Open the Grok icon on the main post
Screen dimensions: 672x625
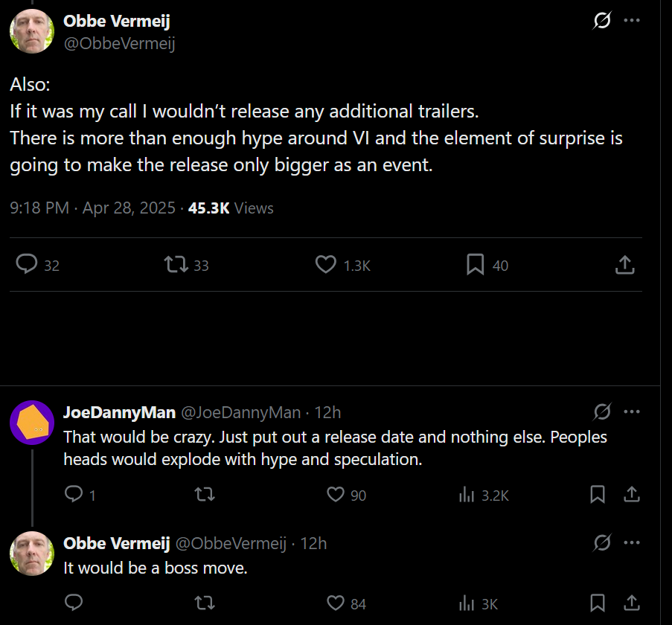[601, 21]
